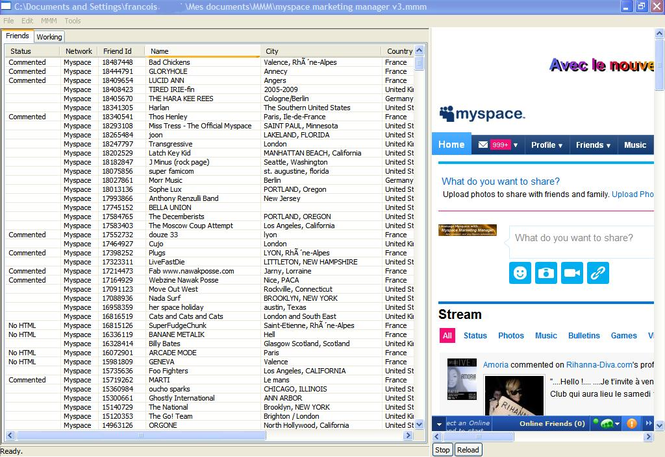This screenshot has height=457, width=665.
Task: Open the MMM menu
Action: [x=49, y=21]
